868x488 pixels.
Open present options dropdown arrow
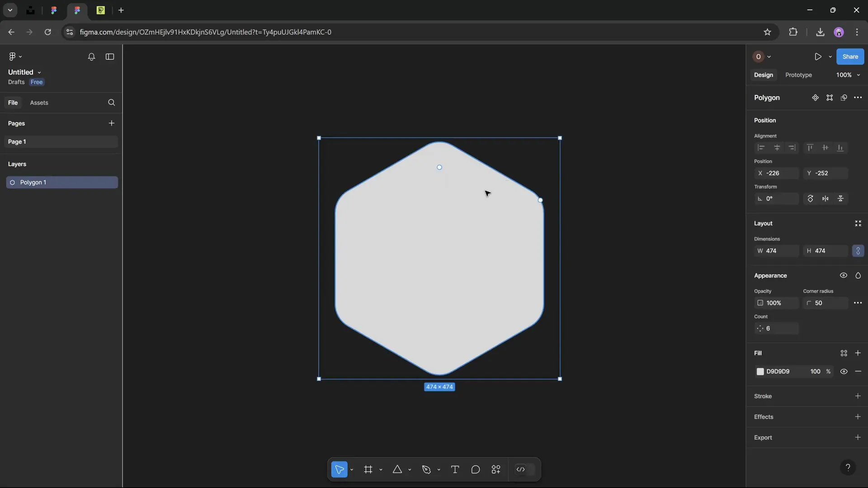point(830,57)
